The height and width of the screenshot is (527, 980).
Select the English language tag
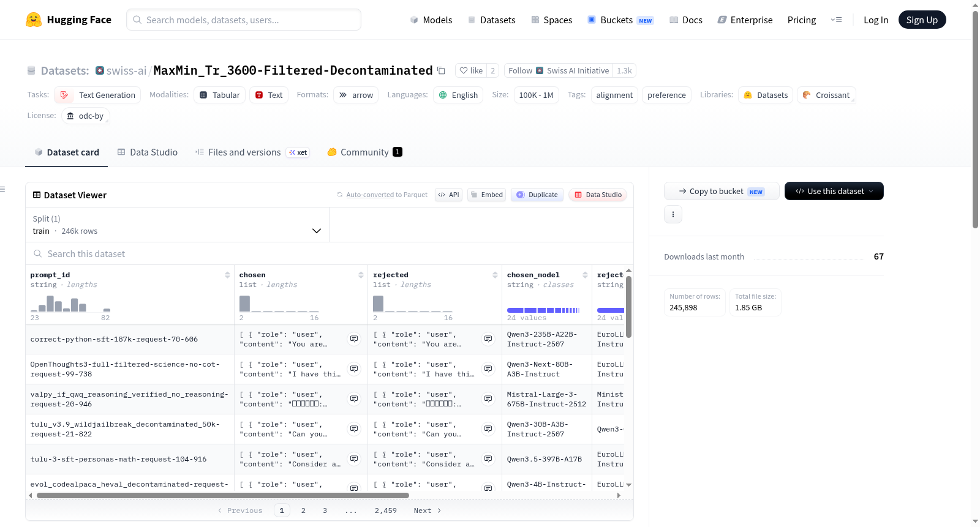458,95
